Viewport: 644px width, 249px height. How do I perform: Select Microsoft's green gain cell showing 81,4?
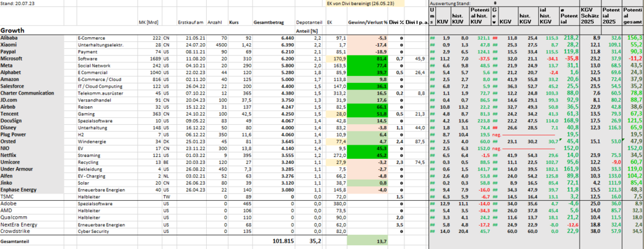pos(368,59)
